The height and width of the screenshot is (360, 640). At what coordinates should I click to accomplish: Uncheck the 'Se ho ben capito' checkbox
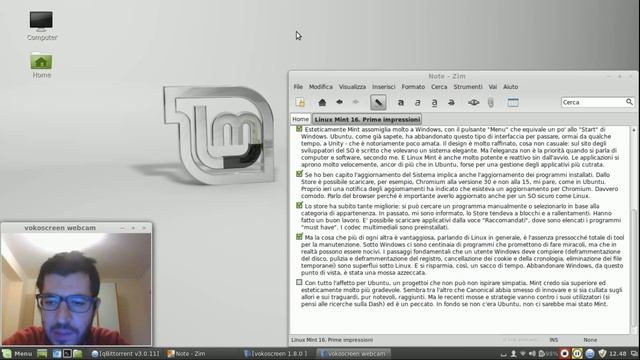tap(299, 174)
